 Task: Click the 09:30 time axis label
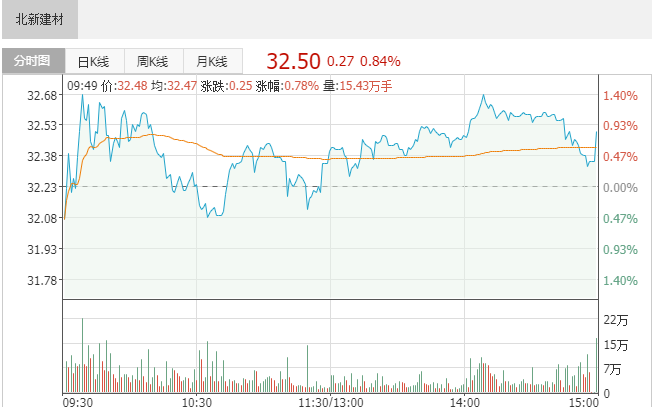tap(77, 402)
